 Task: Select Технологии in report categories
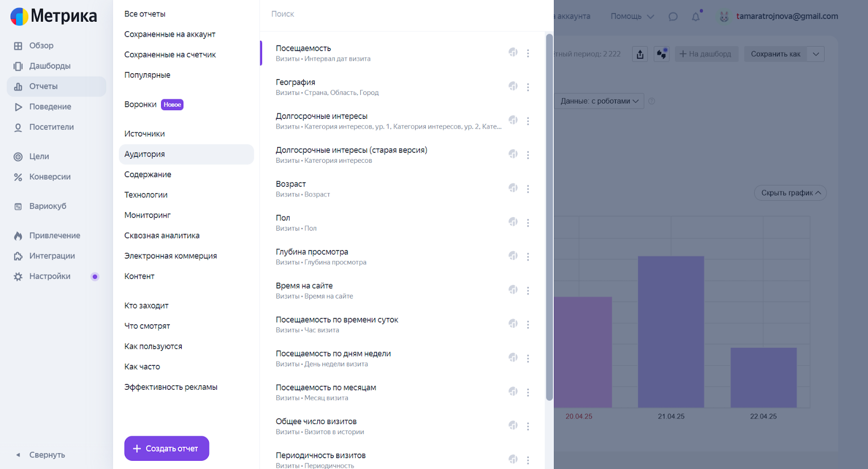tap(146, 195)
